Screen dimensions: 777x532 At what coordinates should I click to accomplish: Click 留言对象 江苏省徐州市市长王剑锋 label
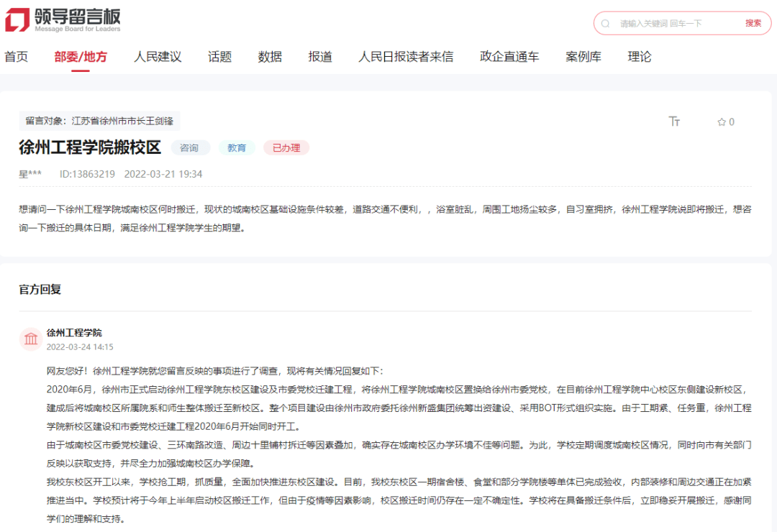(99, 121)
